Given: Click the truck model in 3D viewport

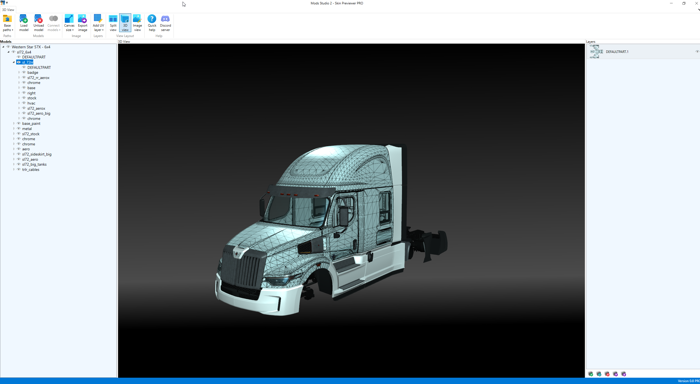Looking at the screenshot, I should click(330, 230).
